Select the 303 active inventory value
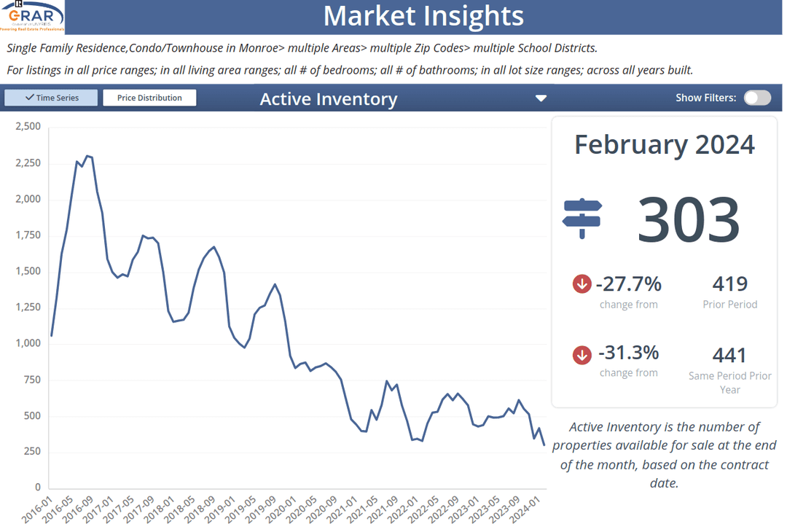The image size is (787, 532). click(x=688, y=219)
